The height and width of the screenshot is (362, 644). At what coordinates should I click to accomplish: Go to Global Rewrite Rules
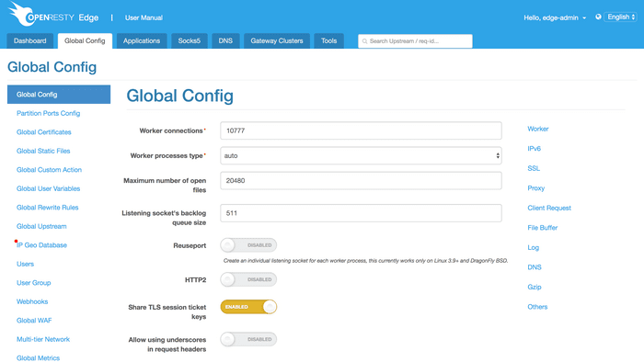click(47, 208)
